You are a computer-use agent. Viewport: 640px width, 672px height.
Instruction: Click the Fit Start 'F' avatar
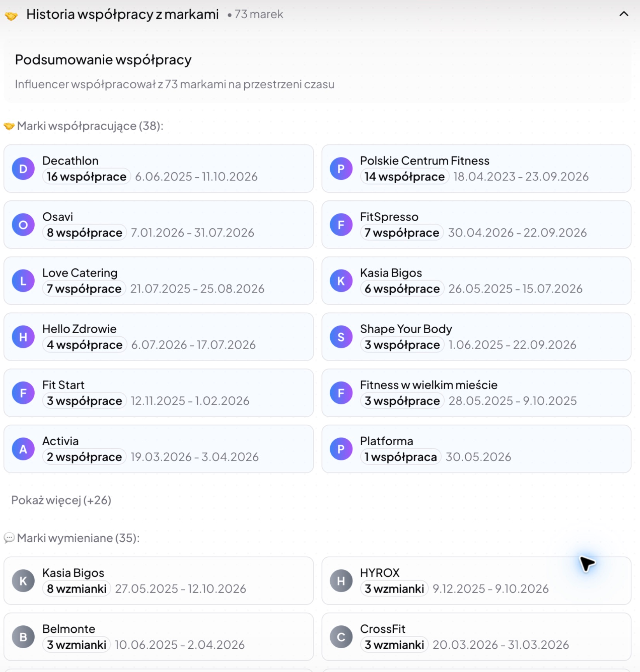click(23, 392)
